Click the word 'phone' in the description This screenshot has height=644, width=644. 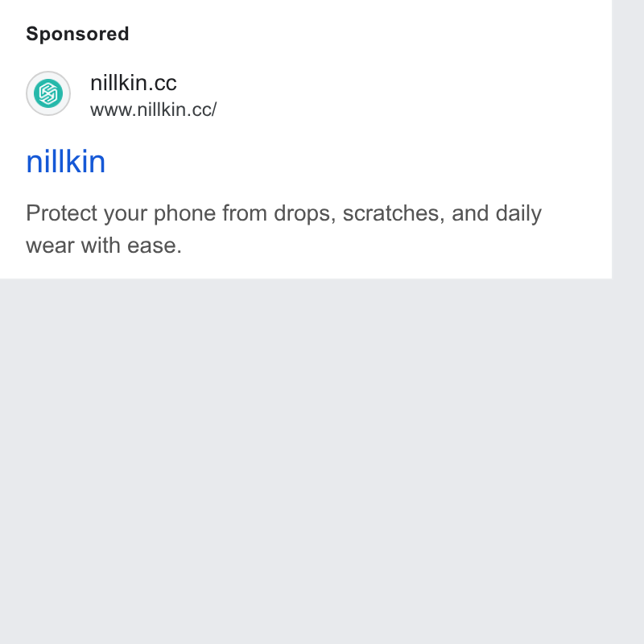[185, 214]
